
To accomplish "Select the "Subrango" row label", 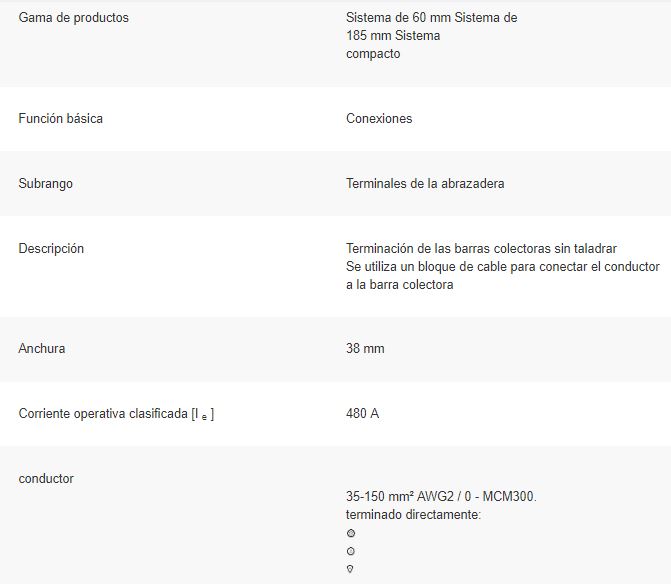I will (45, 184).
